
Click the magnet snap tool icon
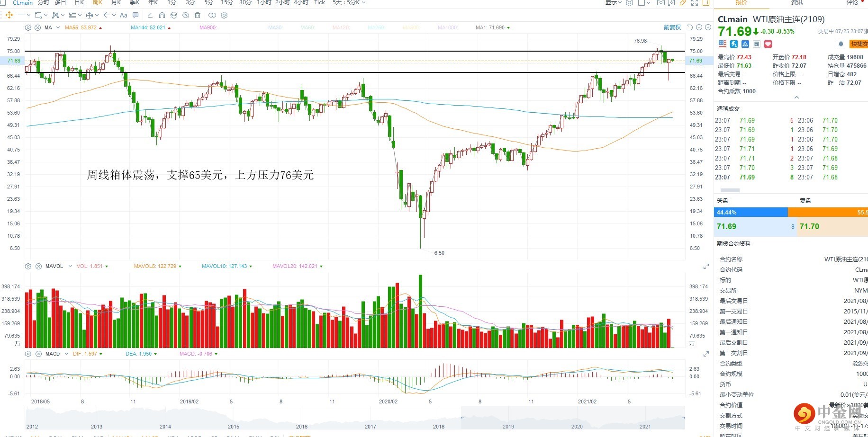click(x=162, y=15)
